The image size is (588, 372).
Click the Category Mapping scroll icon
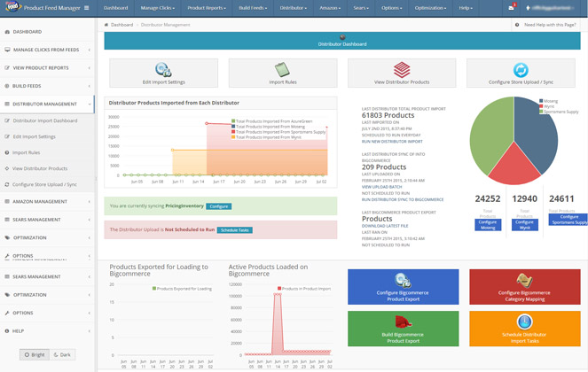coord(524,280)
